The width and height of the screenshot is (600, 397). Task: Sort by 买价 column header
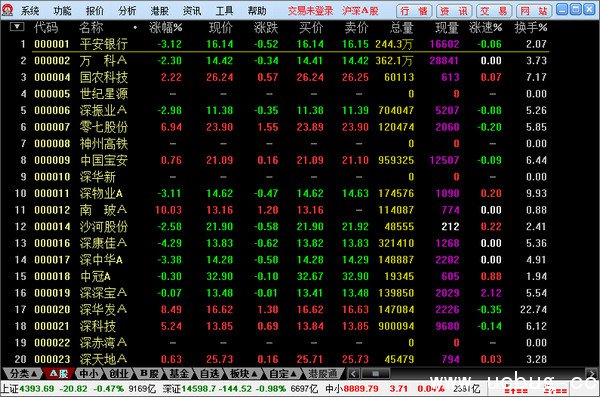[311, 28]
